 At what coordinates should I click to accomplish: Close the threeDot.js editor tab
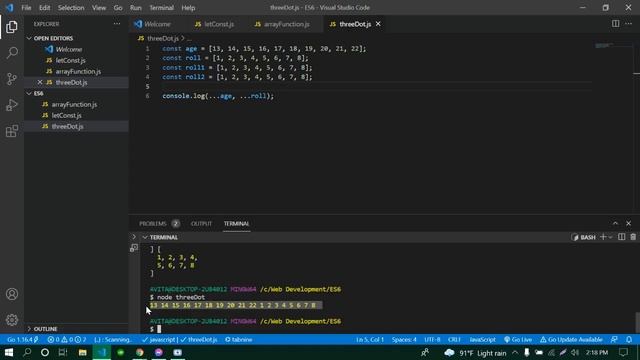pyautogui.click(x=378, y=24)
